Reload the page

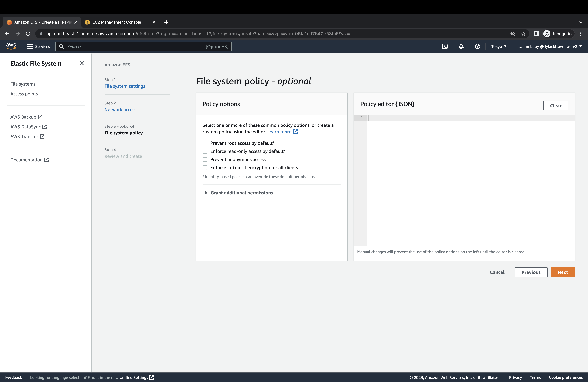pos(28,34)
